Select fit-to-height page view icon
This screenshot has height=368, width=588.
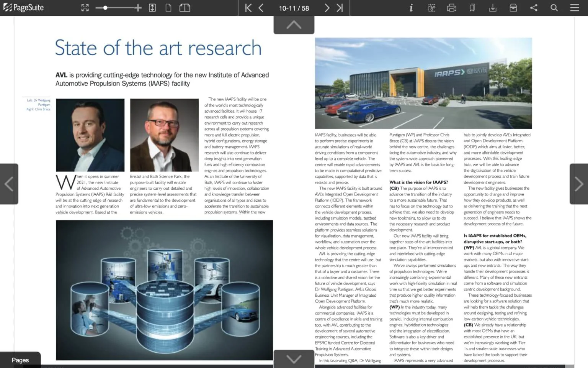pyautogui.click(x=152, y=8)
